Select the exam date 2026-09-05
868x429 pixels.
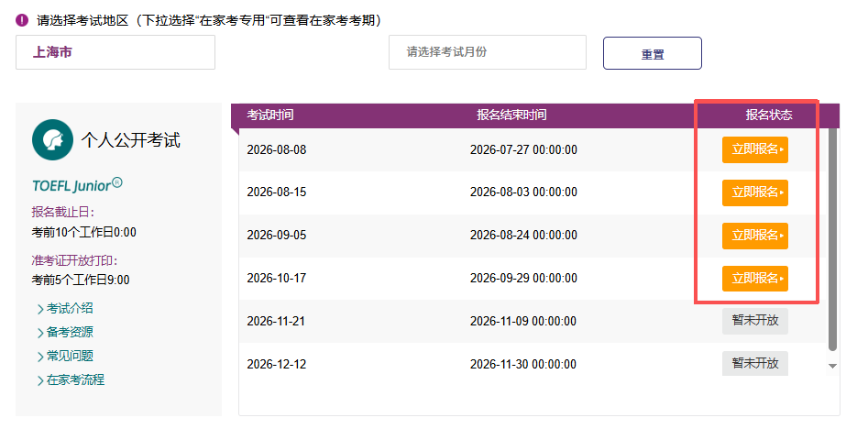pyautogui.click(x=276, y=236)
